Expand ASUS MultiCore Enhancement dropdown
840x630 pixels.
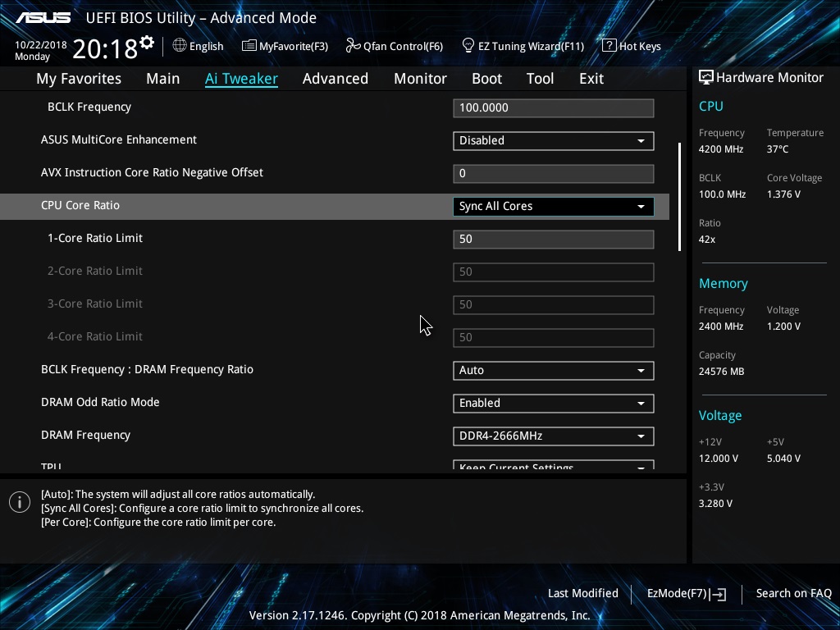point(554,141)
